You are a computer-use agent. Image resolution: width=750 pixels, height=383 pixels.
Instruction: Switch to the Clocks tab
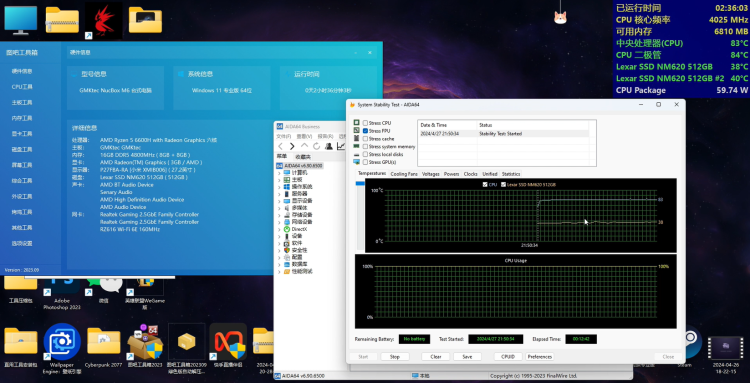coord(471,174)
